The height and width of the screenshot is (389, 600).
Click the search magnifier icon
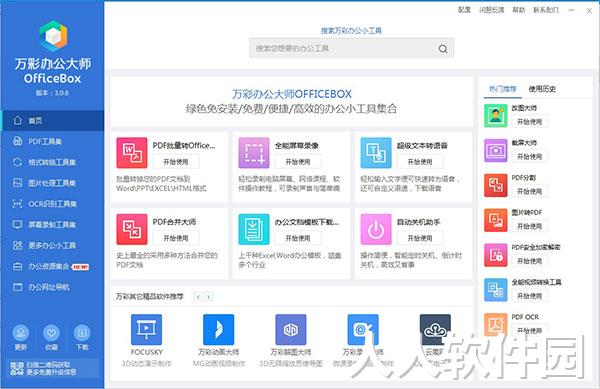pos(443,49)
